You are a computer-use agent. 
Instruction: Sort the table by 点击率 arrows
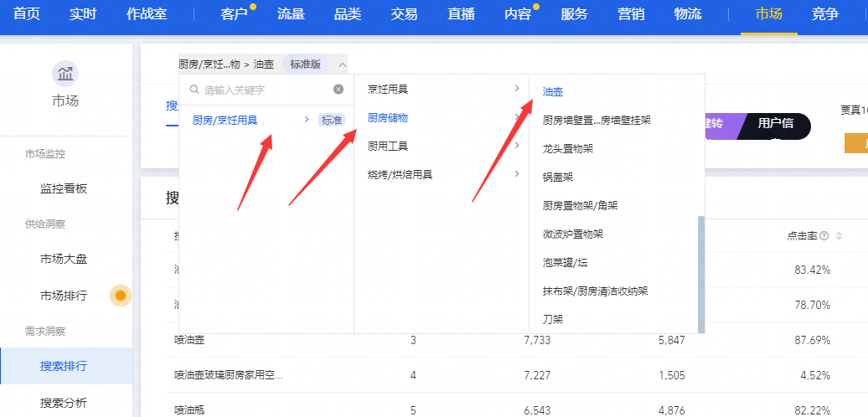click(x=839, y=236)
